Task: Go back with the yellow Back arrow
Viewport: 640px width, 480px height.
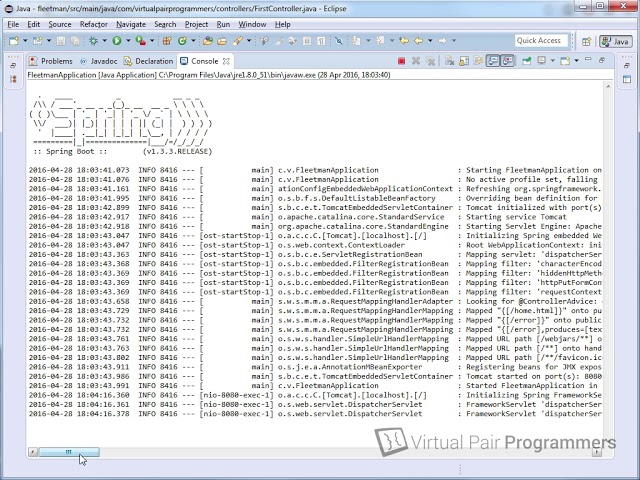Action: tap(418, 40)
